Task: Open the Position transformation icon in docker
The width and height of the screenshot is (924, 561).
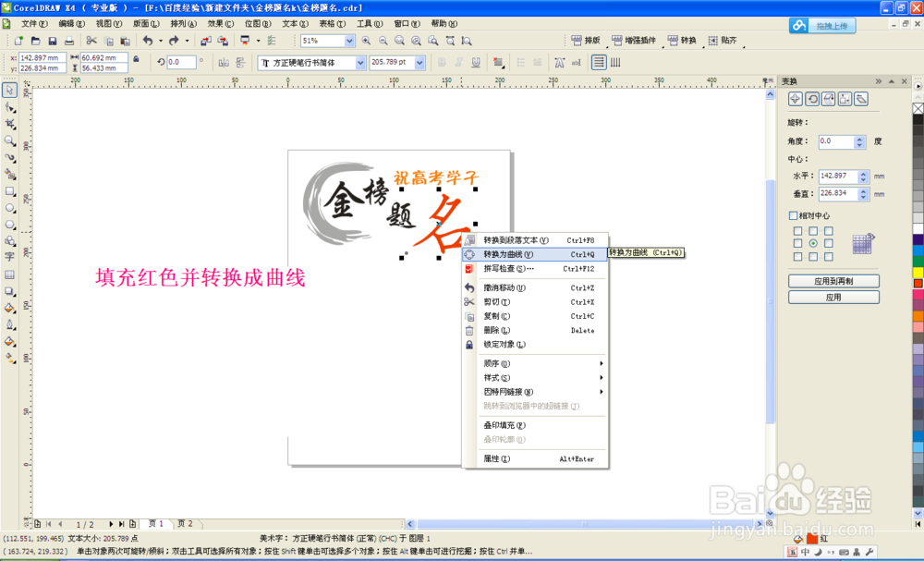Action: pyautogui.click(x=796, y=99)
